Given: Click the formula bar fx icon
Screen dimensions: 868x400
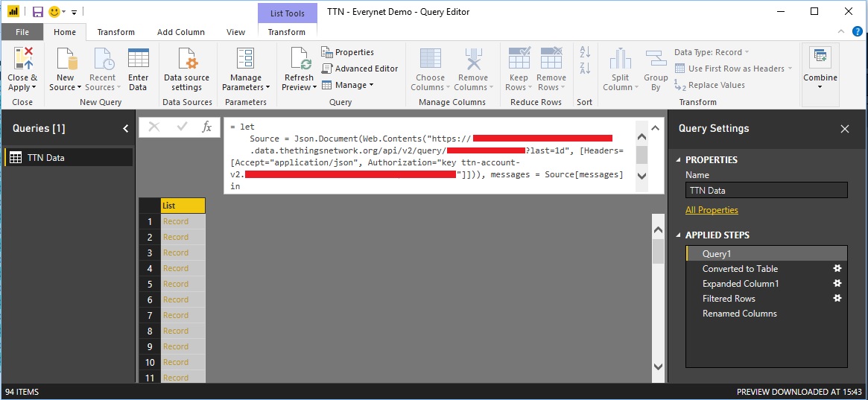Looking at the screenshot, I should [x=206, y=127].
